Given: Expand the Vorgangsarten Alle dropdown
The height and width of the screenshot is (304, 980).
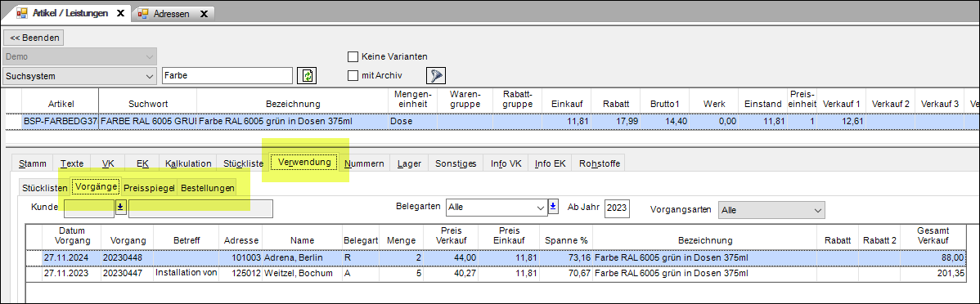Looking at the screenshot, I should 771,210.
